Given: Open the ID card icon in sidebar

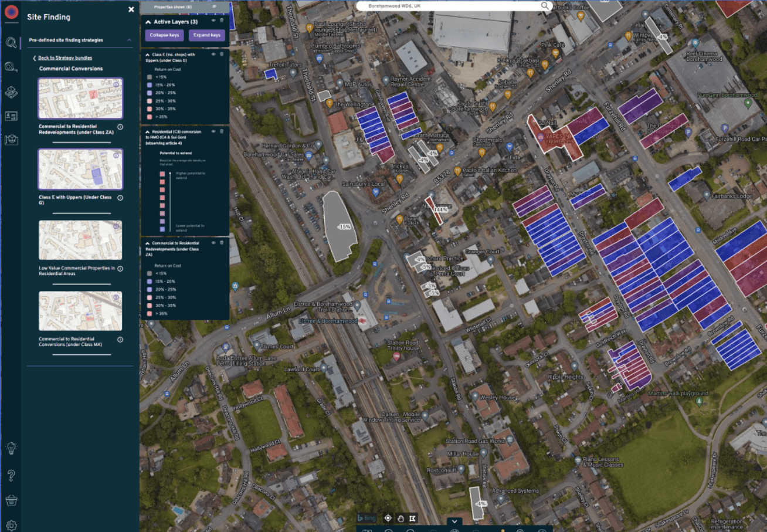Looking at the screenshot, I should pos(11,116).
